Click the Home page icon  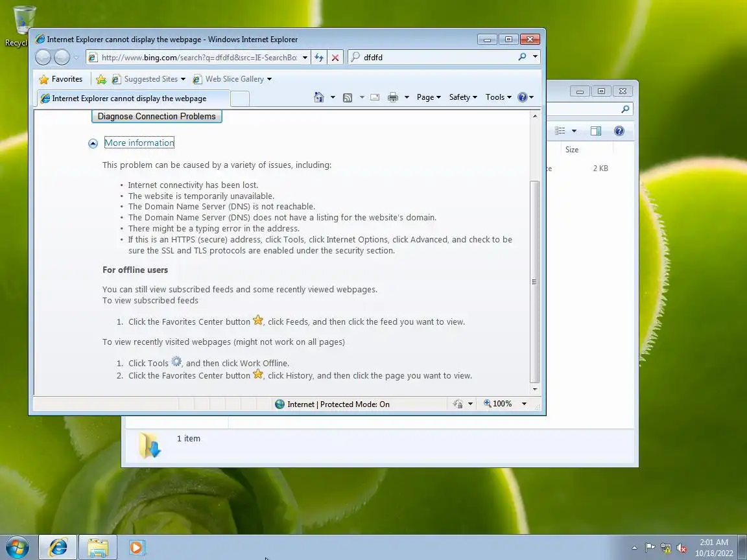point(319,97)
